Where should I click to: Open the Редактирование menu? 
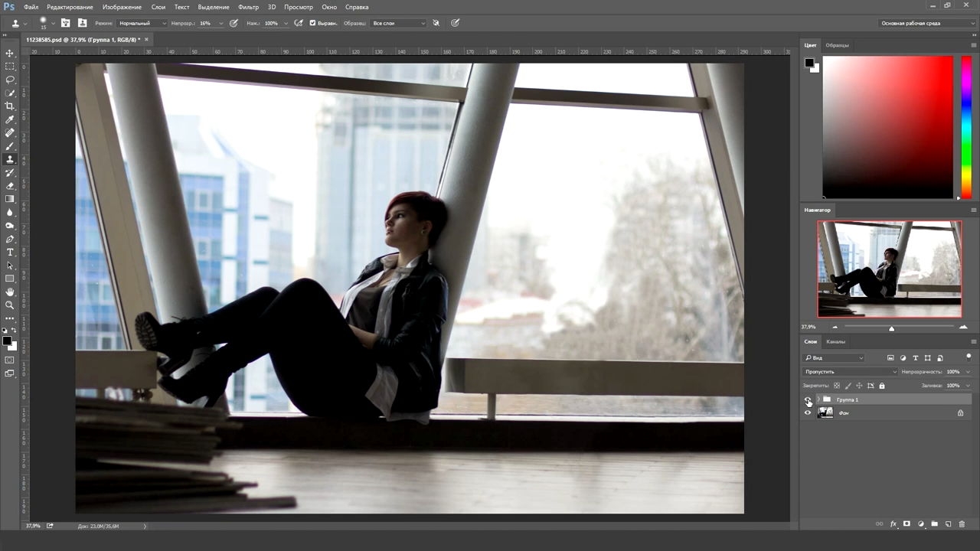point(70,7)
